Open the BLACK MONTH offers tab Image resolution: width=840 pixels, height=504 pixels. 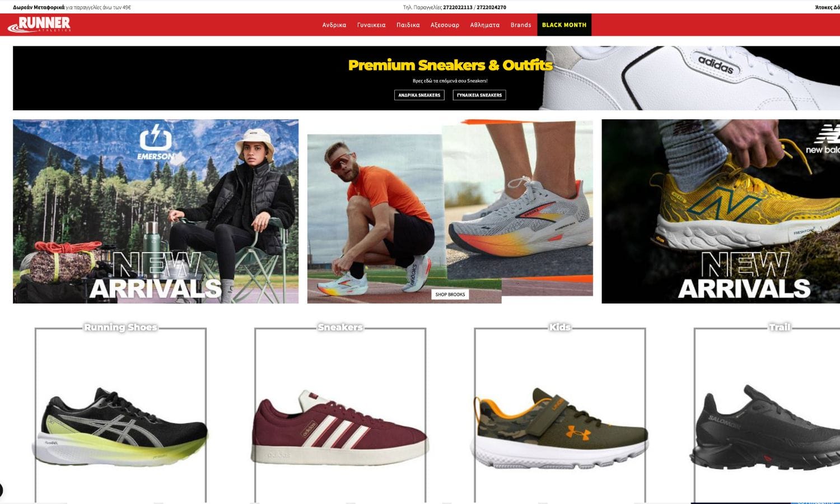[x=564, y=25]
